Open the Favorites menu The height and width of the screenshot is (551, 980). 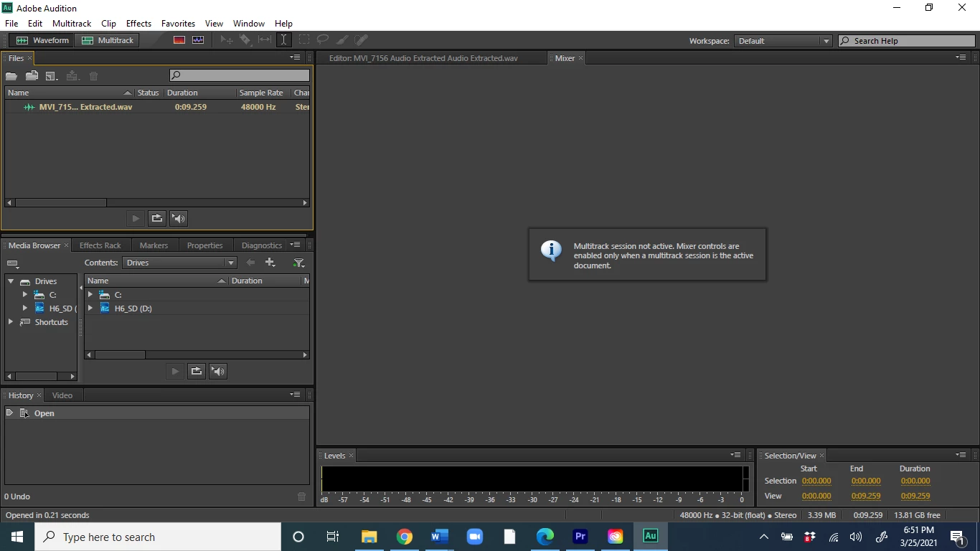pos(178,24)
